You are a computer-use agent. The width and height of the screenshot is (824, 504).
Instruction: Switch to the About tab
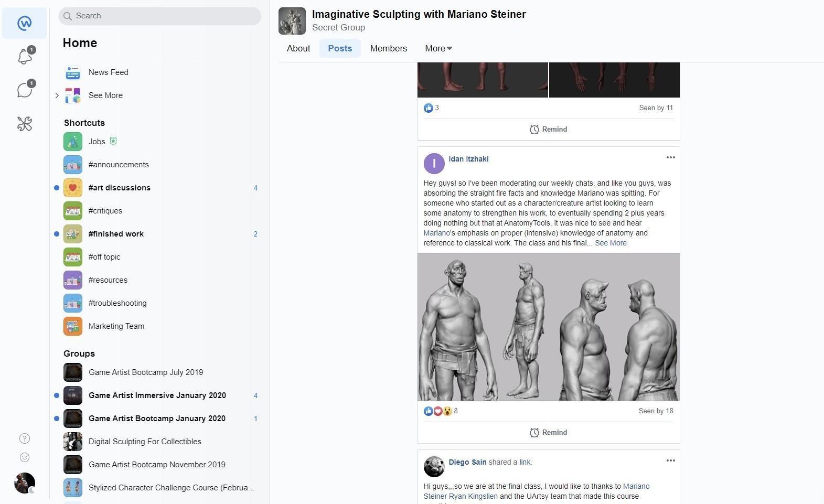298,48
